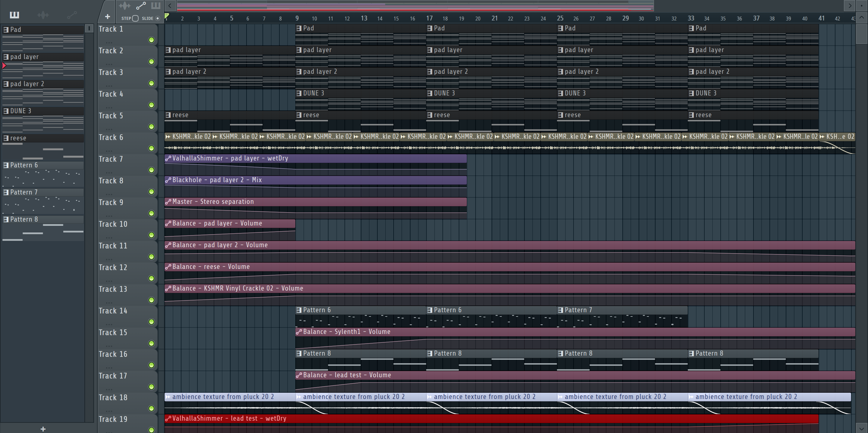Add a new pattern in the picker panel
Image resolution: width=868 pixels, height=433 pixels.
coord(43,428)
